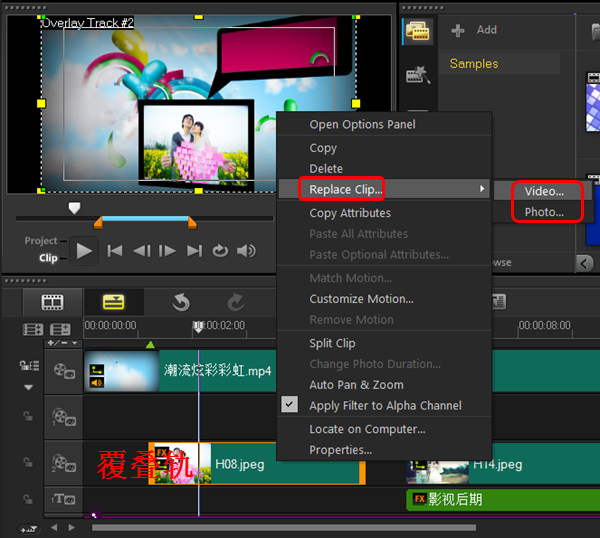Switch to Timeline view
This screenshot has width=600, height=538.
coord(112,302)
